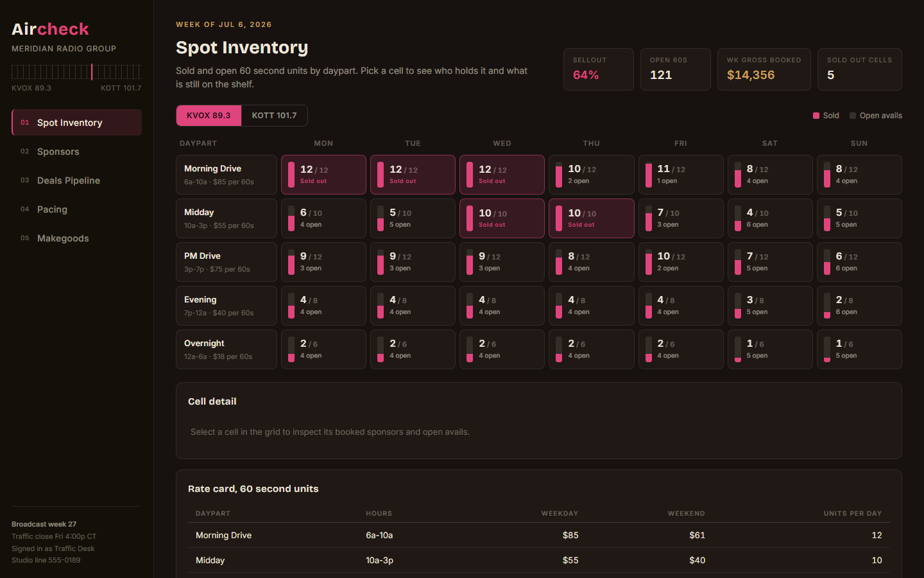The image size is (924, 578).
Task: Click the Midday $40 weekend rate
Action: pos(697,560)
